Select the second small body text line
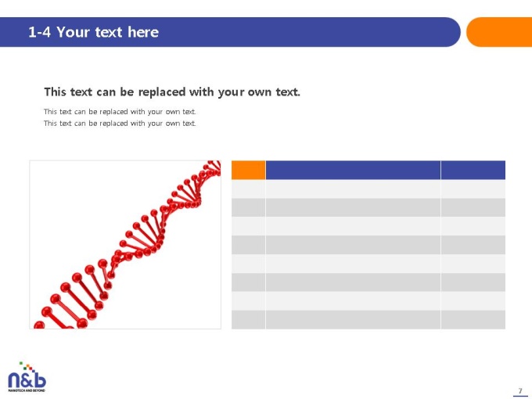Image resolution: width=532 pixels, height=399 pixels. click(120, 123)
